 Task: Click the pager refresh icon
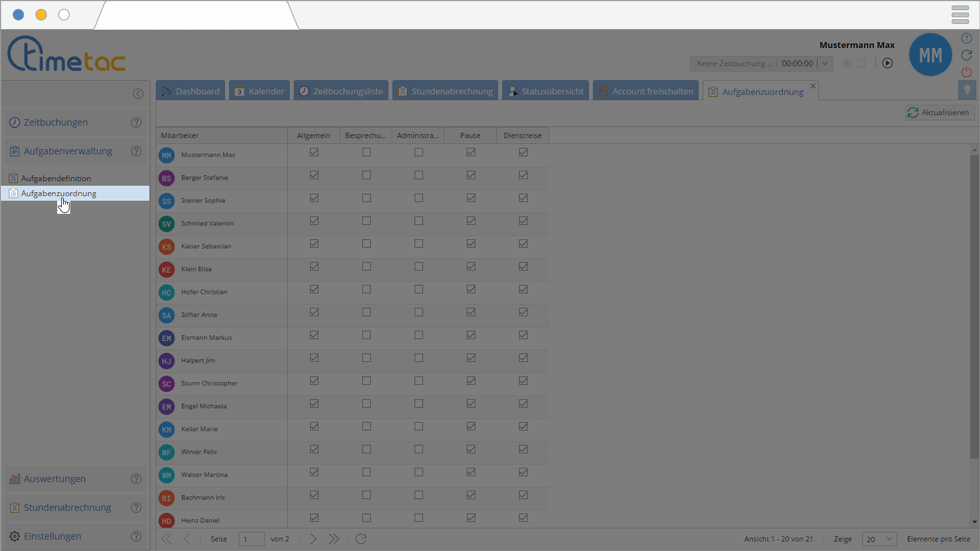click(361, 539)
